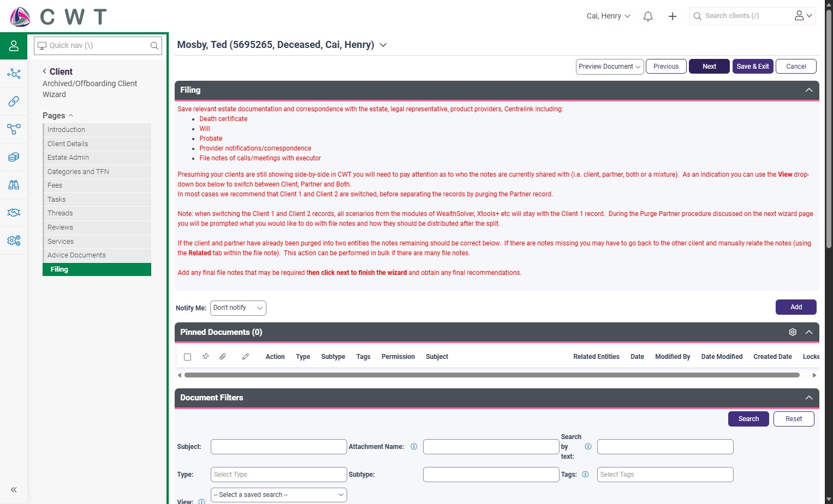Click the Next button

709,67
